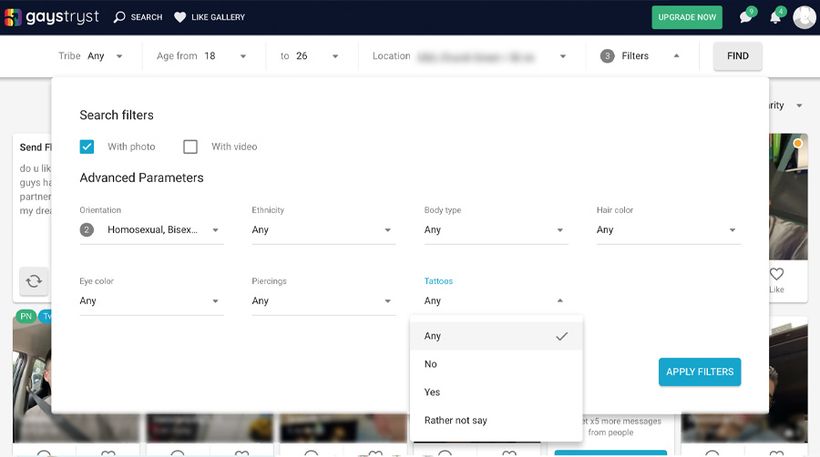
Task: Open the notifications bell
Action: click(776, 17)
